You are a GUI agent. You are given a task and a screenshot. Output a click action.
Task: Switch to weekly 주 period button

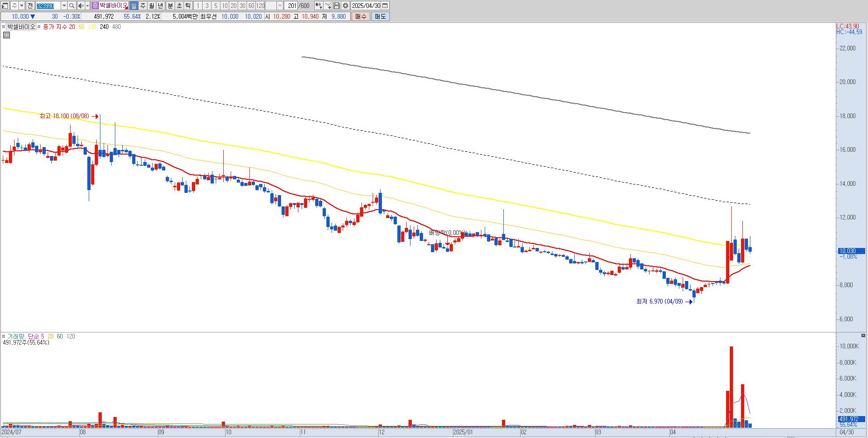coord(143,6)
